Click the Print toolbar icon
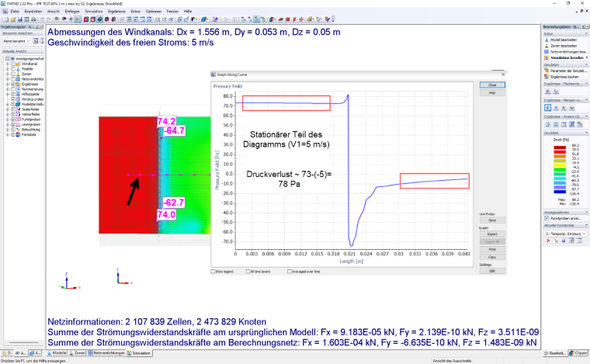Screen dimensions: 590x364 pyautogui.click(x=33, y=19)
